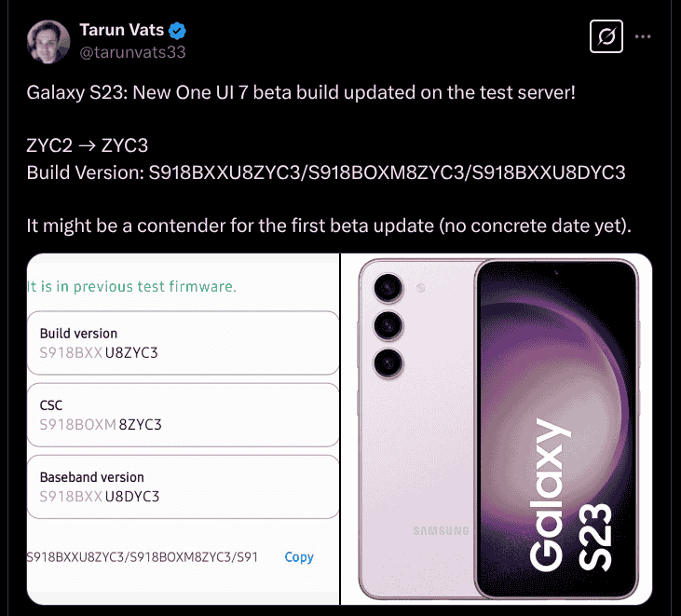The height and width of the screenshot is (616, 681).
Task: Open the firmware details screenshot image
Action: (x=183, y=429)
